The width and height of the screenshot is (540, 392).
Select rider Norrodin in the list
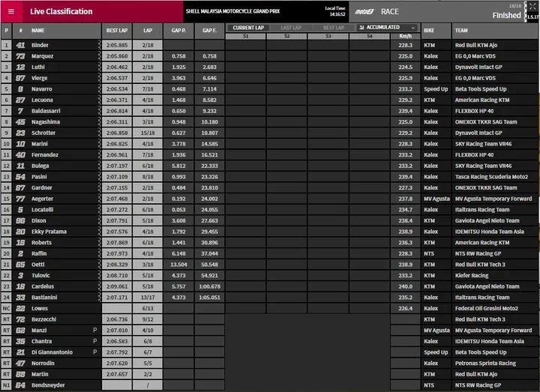[43, 364]
